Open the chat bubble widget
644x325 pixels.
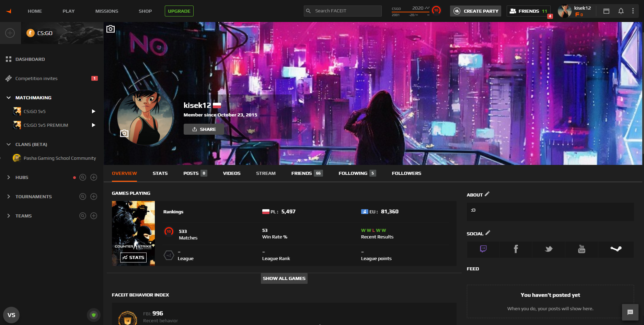(630, 312)
